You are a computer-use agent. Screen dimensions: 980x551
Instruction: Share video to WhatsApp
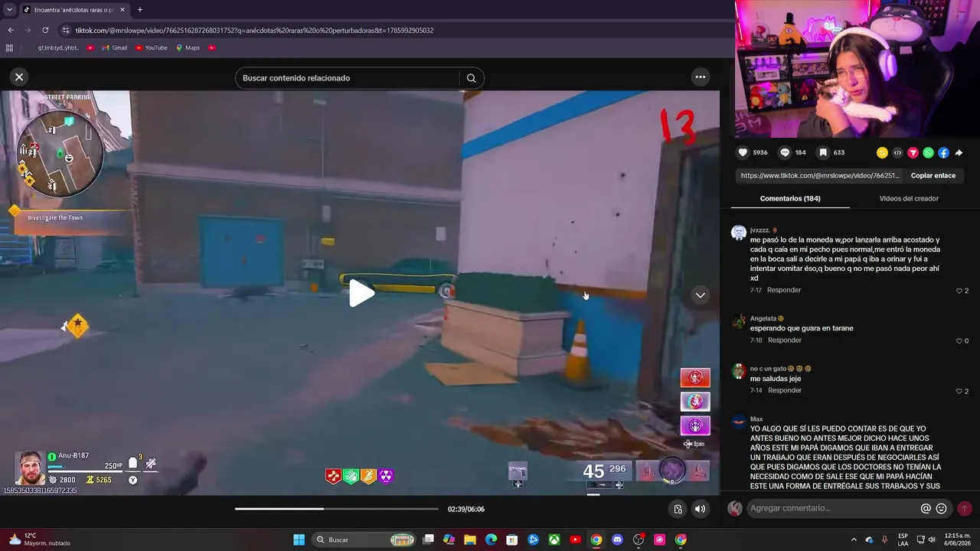[x=928, y=153]
